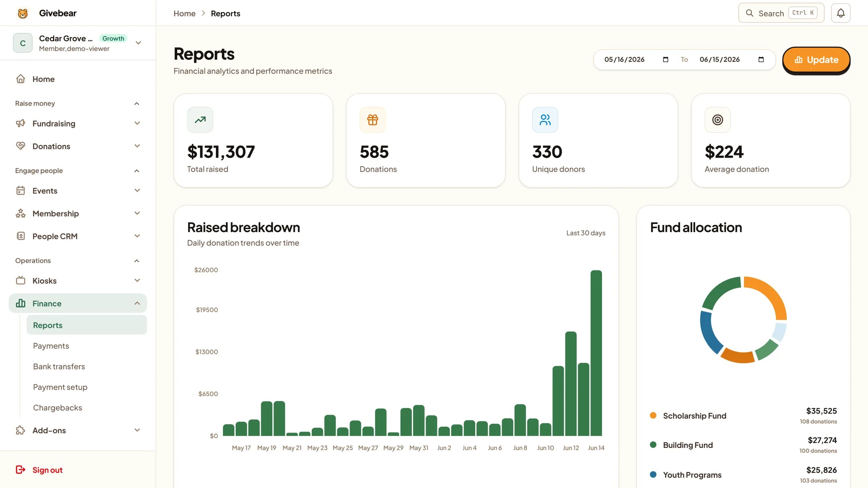The width and height of the screenshot is (868, 488).
Task: Click the Membership stars icon
Action: tap(21, 213)
